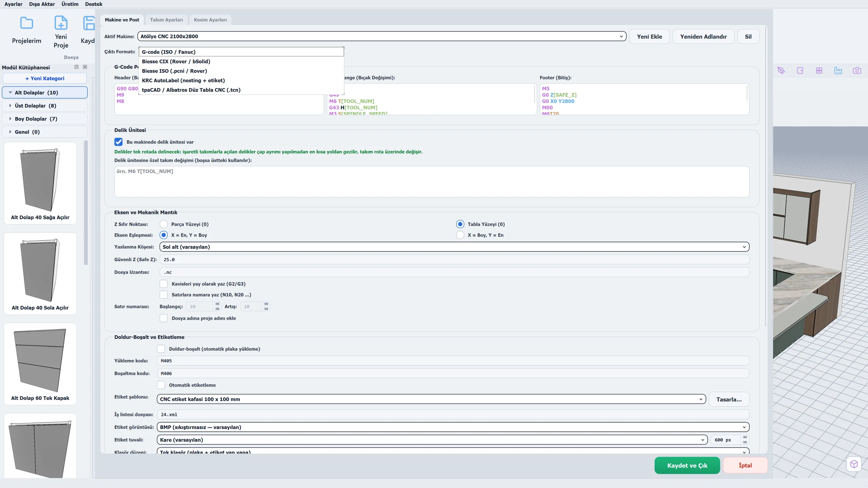
Task: Open the Dışa Aktar menu
Action: point(42,4)
